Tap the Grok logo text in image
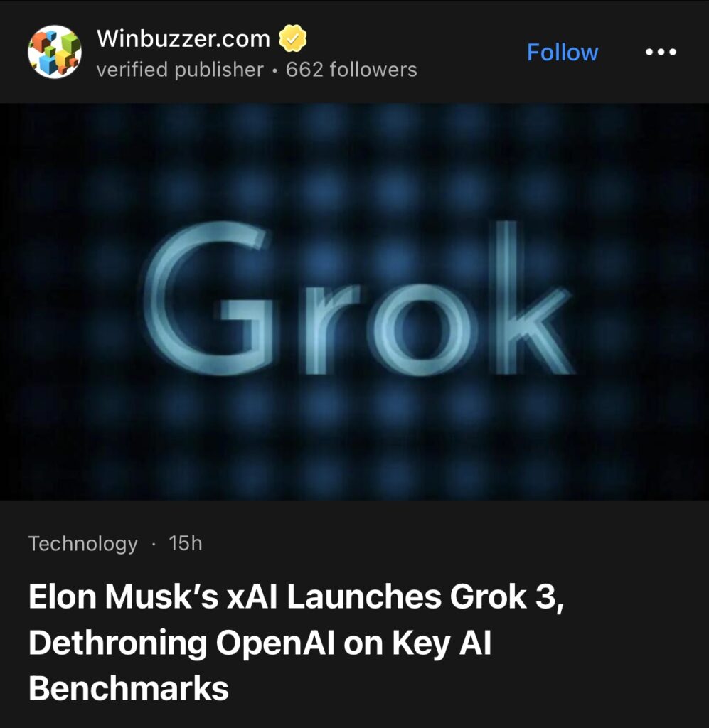Screen dimensions: 709x728 (358, 299)
